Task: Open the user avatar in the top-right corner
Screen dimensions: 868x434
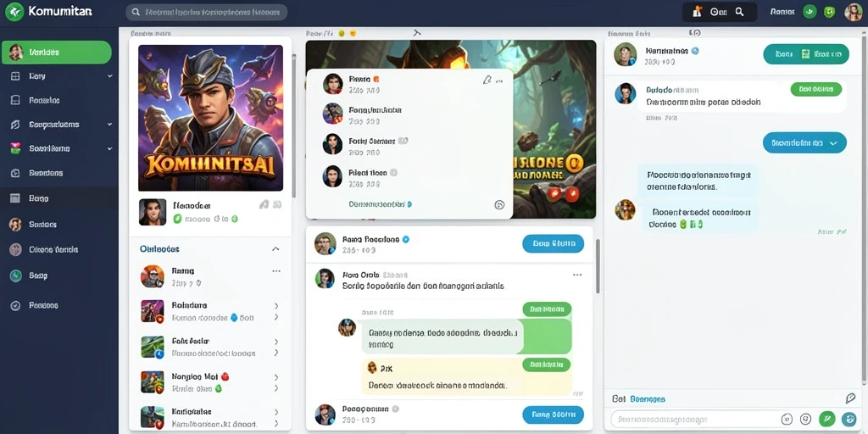Action: (x=853, y=12)
